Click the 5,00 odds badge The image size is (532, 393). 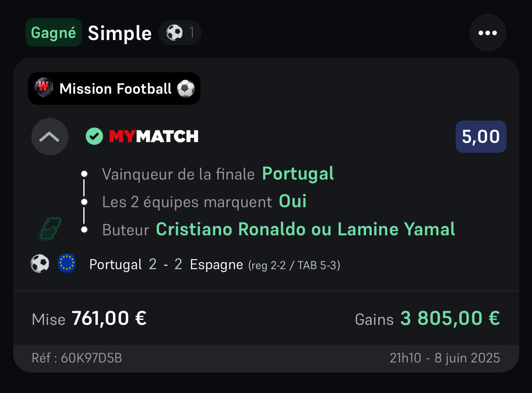point(480,137)
